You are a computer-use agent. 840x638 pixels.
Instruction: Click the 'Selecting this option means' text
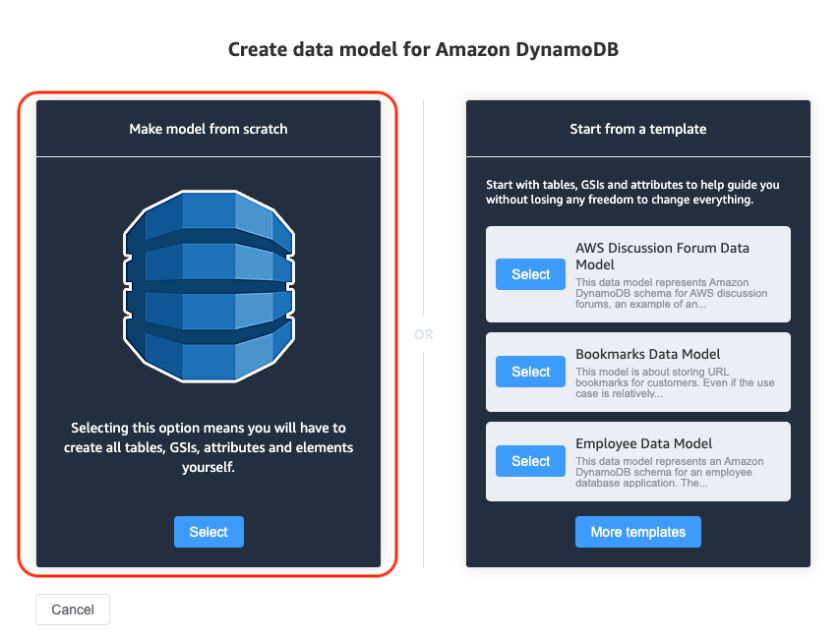coord(209,447)
